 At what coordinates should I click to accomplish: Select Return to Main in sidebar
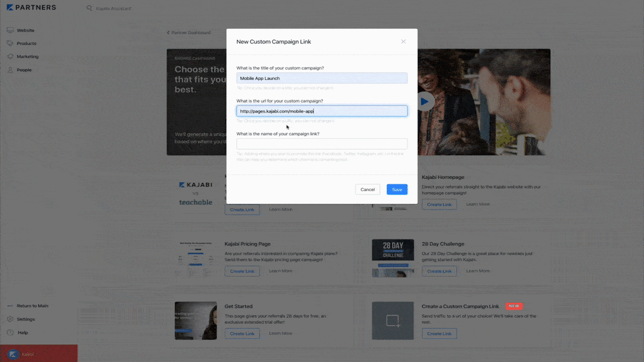tap(33, 306)
